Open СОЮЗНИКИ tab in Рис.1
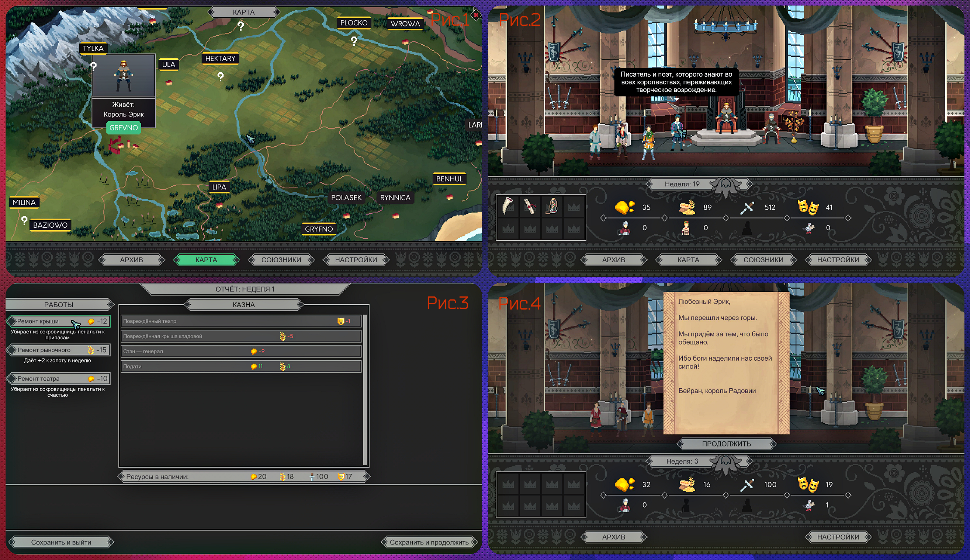 pos(281,260)
